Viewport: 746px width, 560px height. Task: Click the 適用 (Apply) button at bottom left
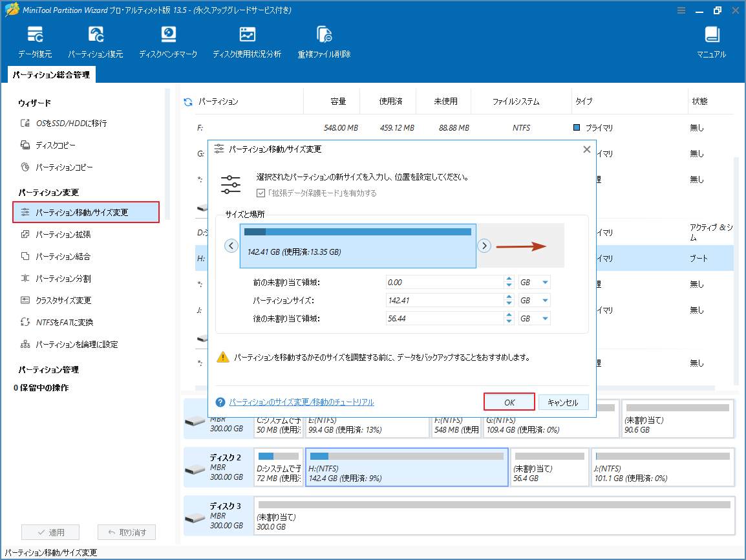pos(50,532)
